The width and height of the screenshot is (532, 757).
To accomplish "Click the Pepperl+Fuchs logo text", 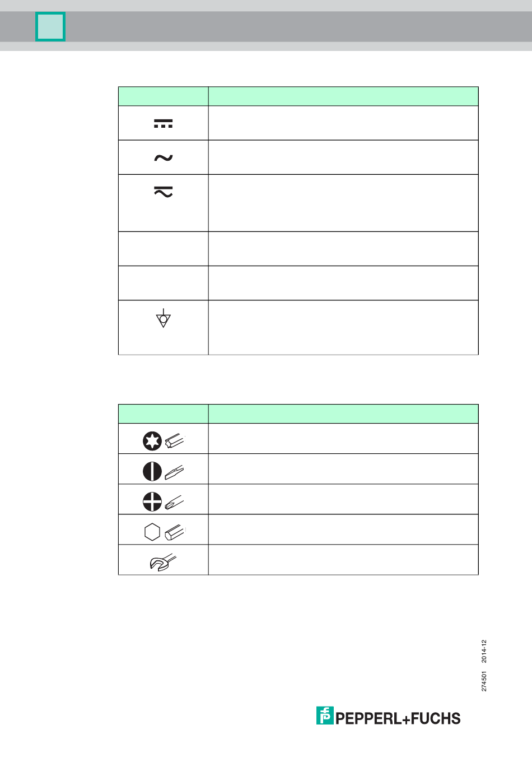I will [x=398, y=718].
